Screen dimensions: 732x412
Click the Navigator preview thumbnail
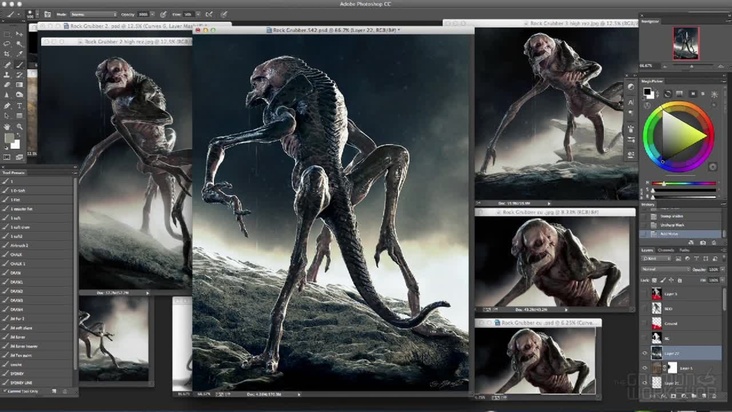[x=687, y=44]
